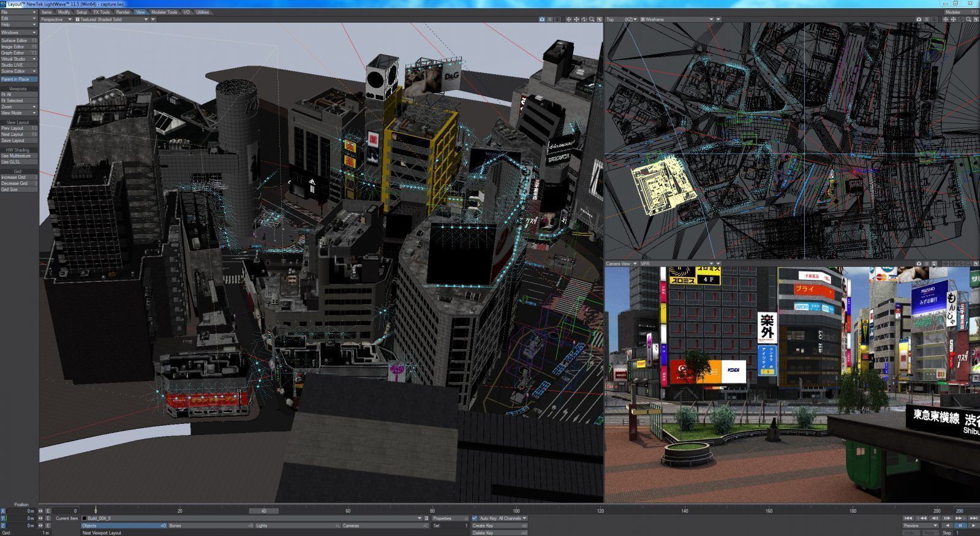Click perspective viewport move (pan) icon
Screen dimensions: 980x536
pos(576,20)
